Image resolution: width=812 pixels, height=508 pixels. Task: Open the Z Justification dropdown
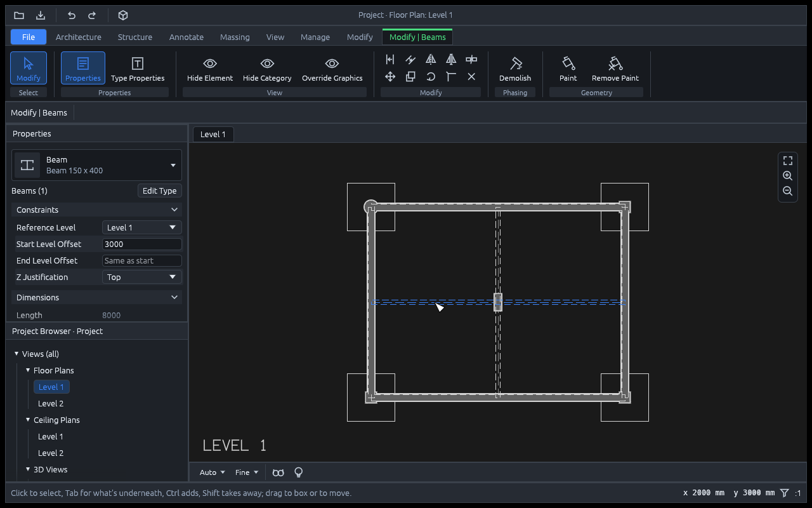tap(142, 277)
